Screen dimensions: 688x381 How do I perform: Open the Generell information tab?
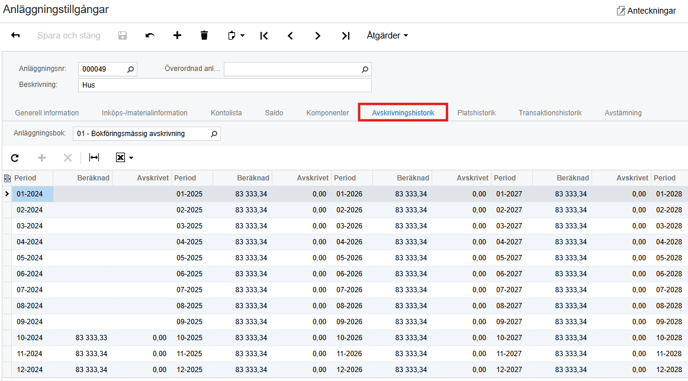coord(47,113)
